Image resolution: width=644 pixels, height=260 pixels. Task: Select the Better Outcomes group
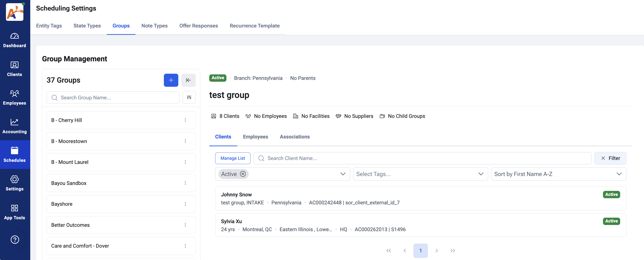(x=121, y=225)
